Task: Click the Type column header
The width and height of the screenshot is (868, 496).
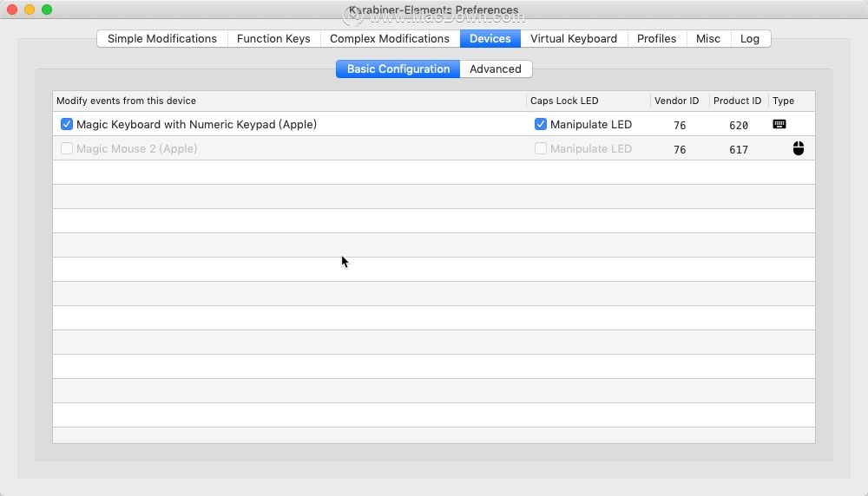Action: click(791, 101)
